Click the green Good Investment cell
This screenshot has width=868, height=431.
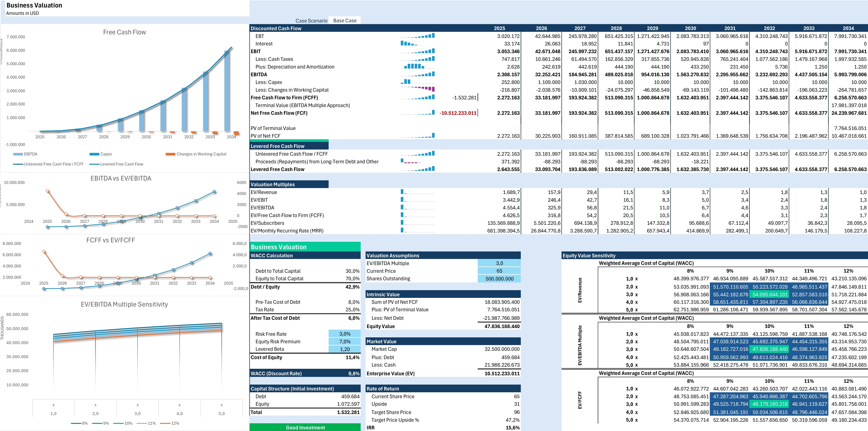click(x=305, y=428)
